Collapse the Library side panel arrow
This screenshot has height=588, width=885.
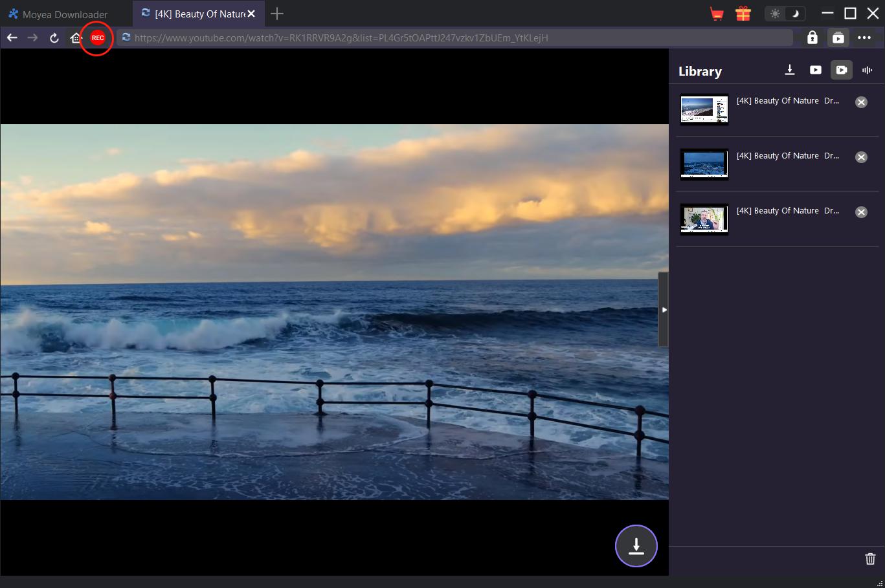tap(664, 310)
